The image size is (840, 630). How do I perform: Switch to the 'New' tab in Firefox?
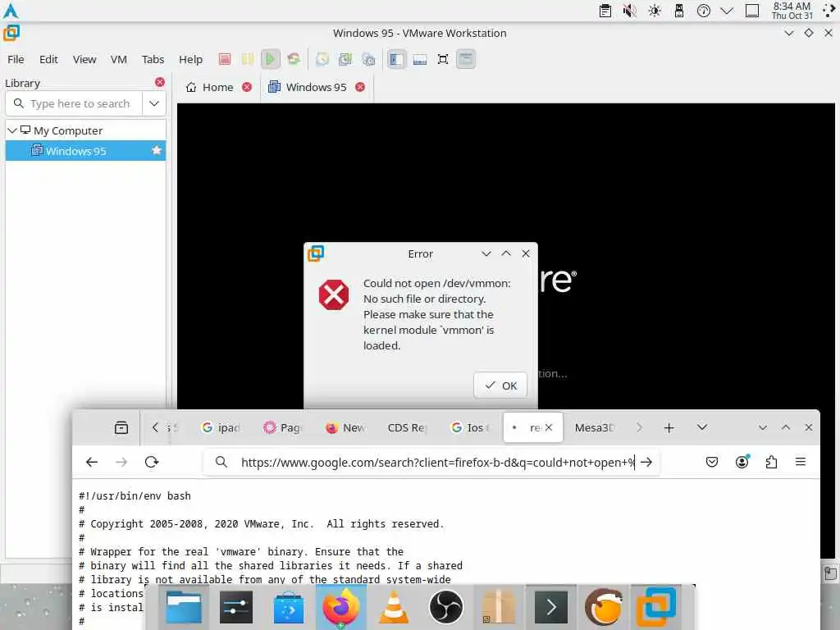(x=345, y=427)
